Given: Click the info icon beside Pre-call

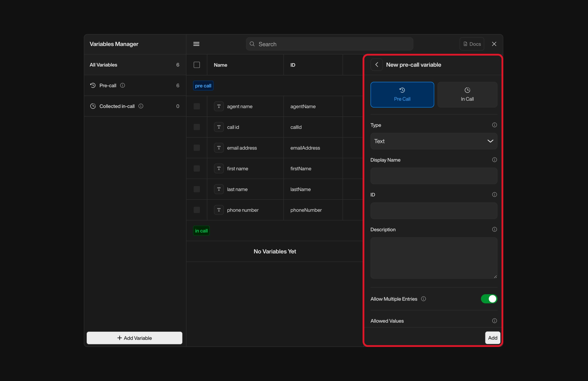Looking at the screenshot, I should [x=123, y=85].
